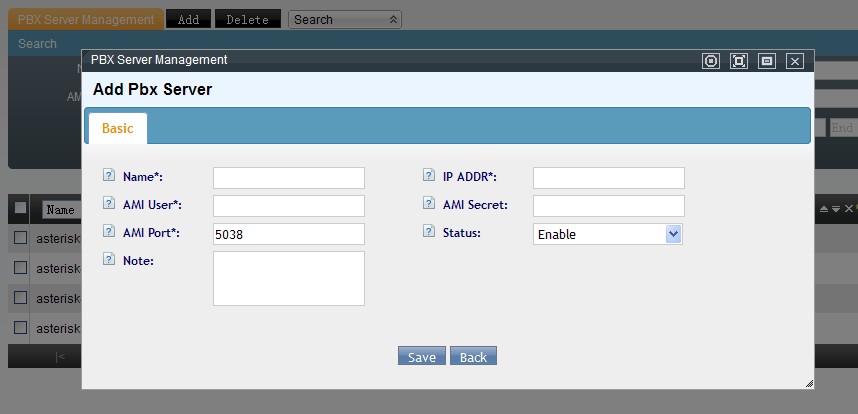Click the help icon next to AMI Secret
The image size is (858, 414).
coord(429,204)
